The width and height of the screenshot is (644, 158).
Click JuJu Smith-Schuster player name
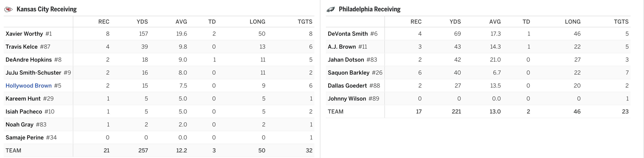(33, 73)
